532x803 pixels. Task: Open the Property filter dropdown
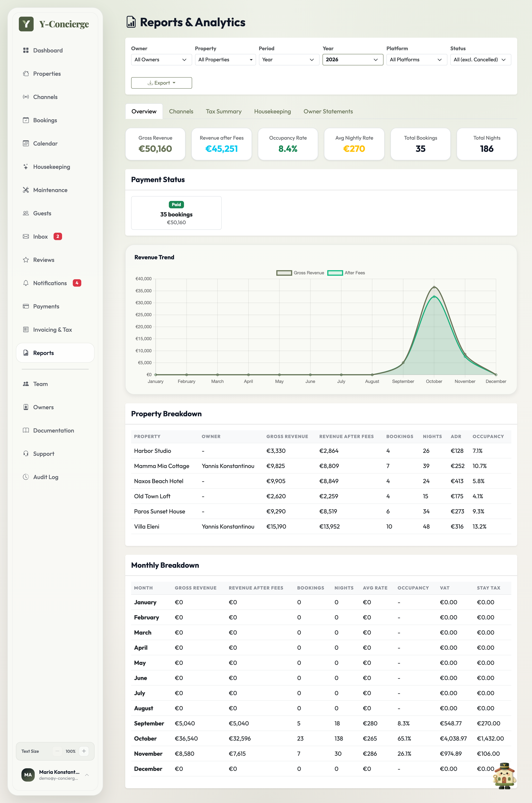tap(225, 60)
